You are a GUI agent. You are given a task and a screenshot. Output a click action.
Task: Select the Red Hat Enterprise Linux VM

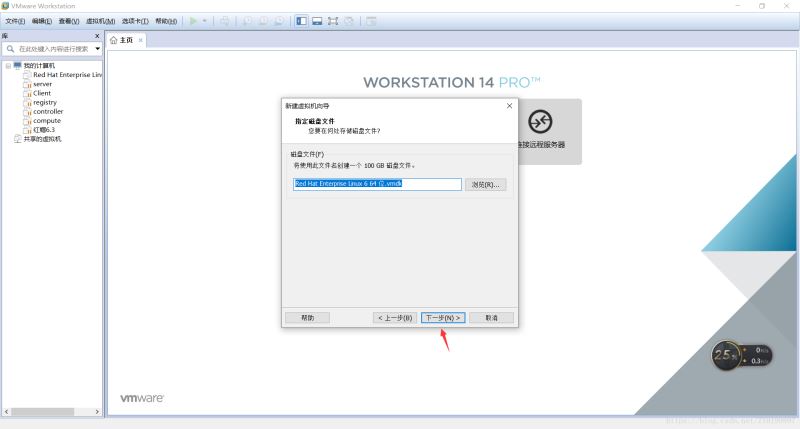pos(67,75)
